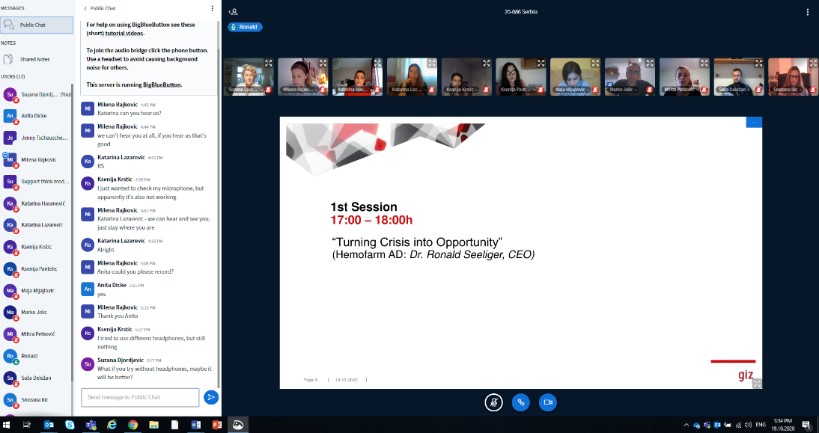The width and height of the screenshot is (819, 433).
Task: Expand Ksenija Pantelic webcam to fullscreen
Action: point(541,63)
